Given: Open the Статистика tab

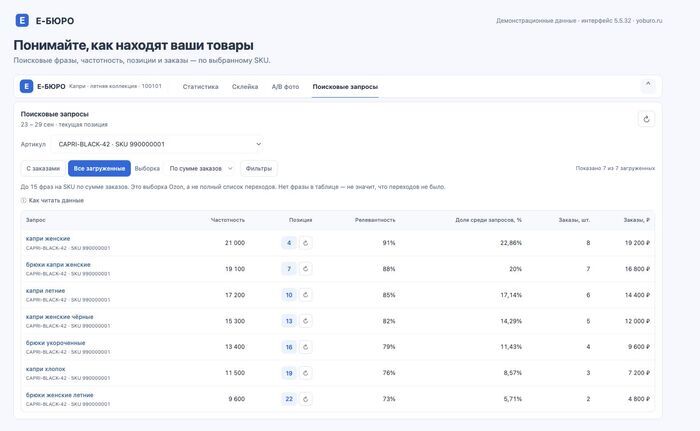Looking at the screenshot, I should (200, 87).
